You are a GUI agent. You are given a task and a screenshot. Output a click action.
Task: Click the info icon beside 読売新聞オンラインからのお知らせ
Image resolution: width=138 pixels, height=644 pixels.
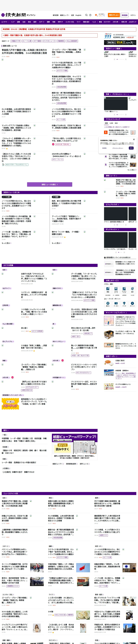(105, 257)
